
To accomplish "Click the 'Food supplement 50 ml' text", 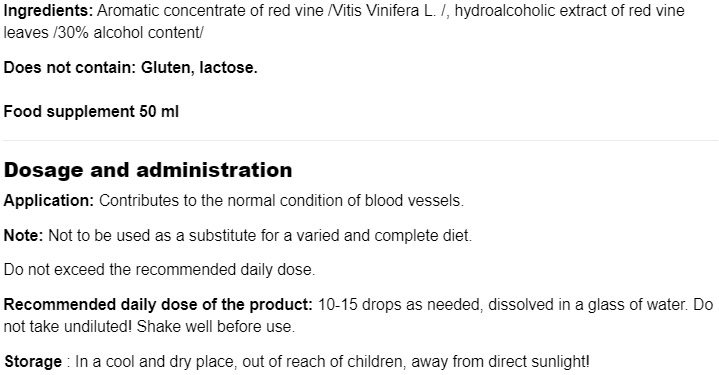I will click(x=91, y=111).
